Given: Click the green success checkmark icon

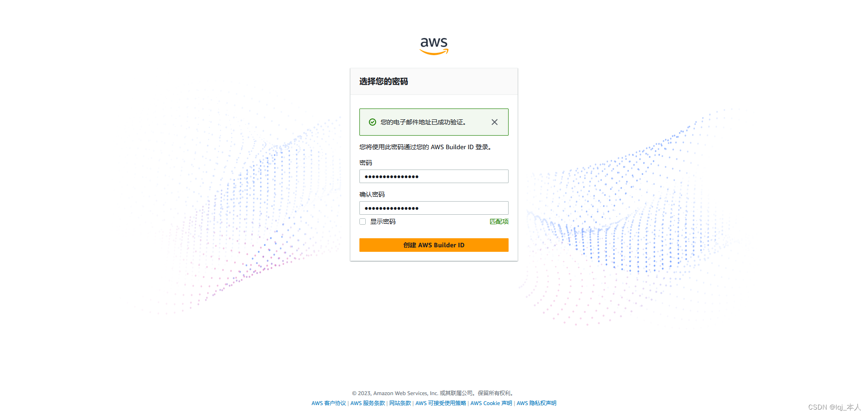Looking at the screenshot, I should click(373, 122).
